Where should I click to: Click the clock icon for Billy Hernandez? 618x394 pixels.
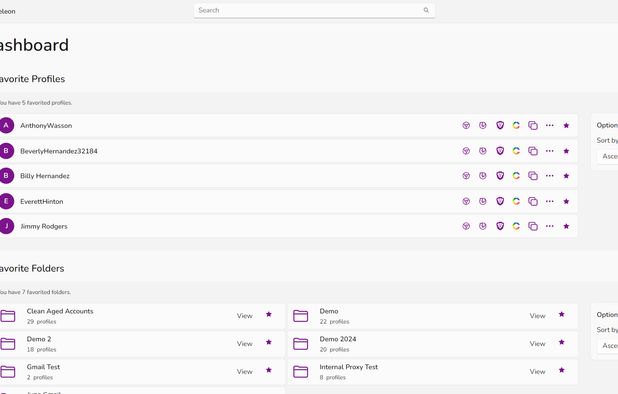point(483,176)
